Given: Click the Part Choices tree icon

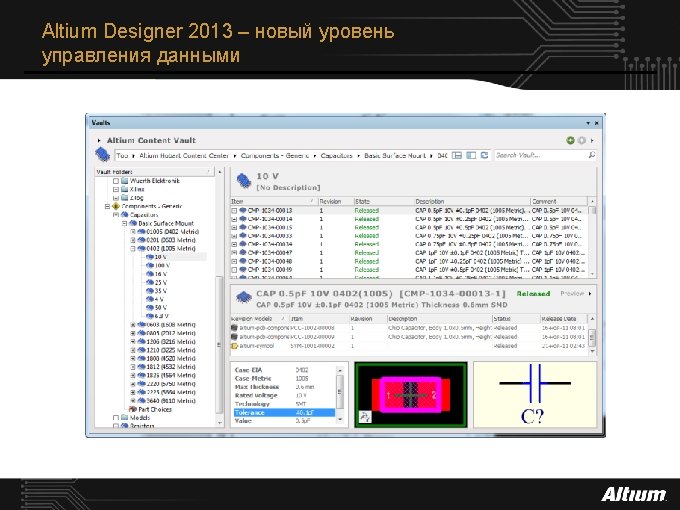Looking at the screenshot, I should point(133,409).
